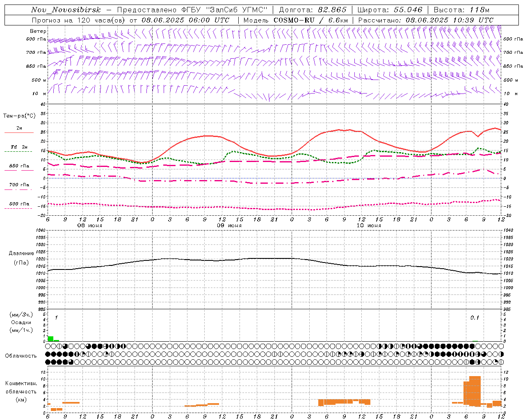The image size is (525, 420).
Task: Click the "Тем-ра(°C)" temperature panel label
Action: coord(19,116)
